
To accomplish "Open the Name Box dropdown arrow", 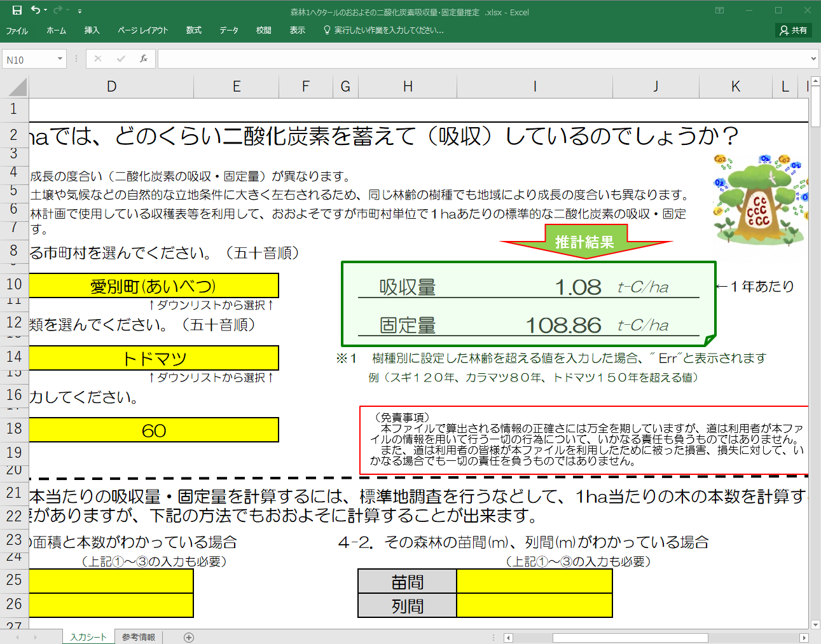I will tap(60, 58).
